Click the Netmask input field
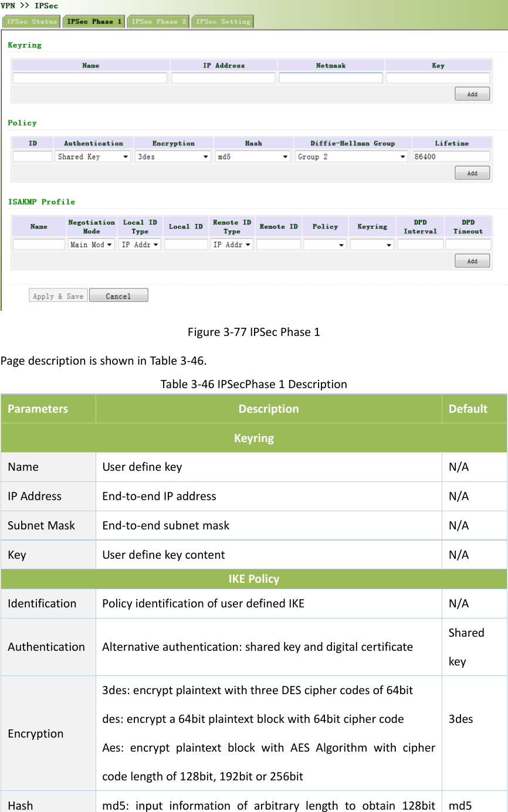Screen dimensions: 508x812 click(x=330, y=77)
